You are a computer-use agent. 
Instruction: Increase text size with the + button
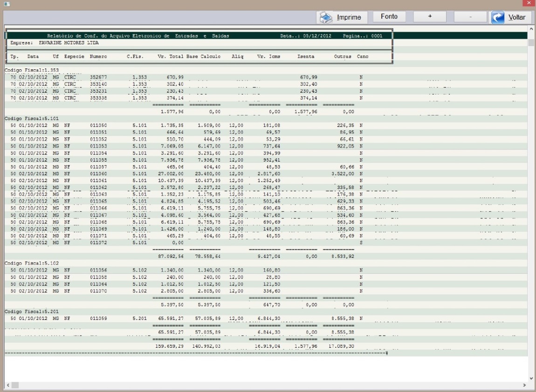click(x=430, y=17)
